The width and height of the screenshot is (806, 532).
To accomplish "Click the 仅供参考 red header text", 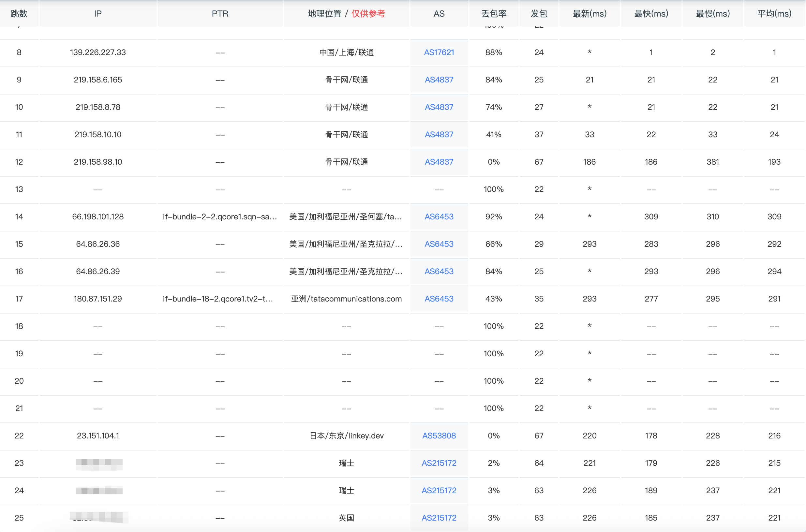I will tap(368, 14).
